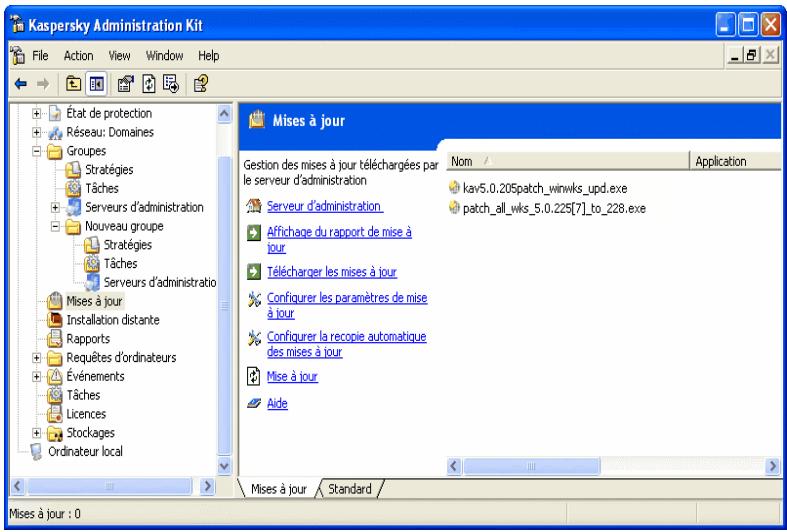The width and height of the screenshot is (787, 532).
Task: Sort by the Nom column header
Action: [x=568, y=161]
